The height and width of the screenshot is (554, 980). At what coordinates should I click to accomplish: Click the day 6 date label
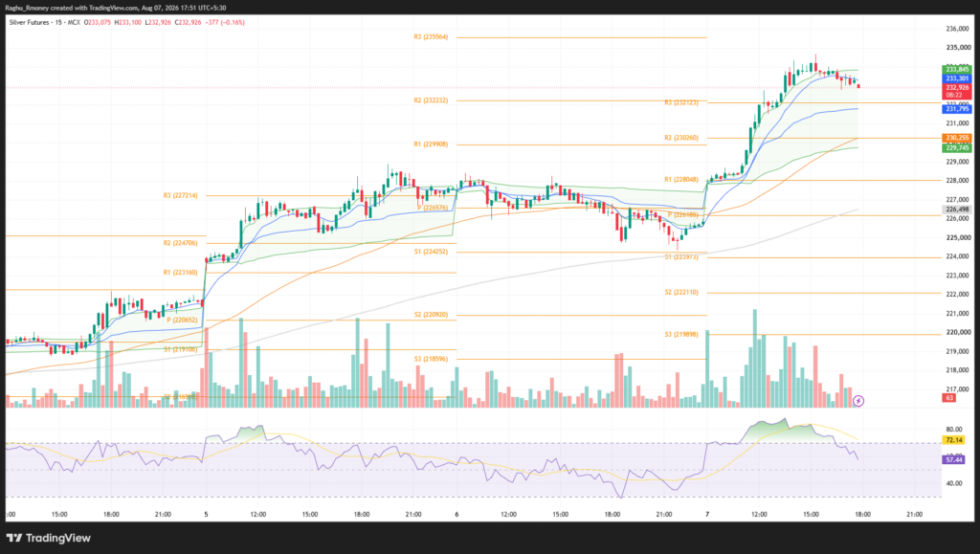[x=457, y=515]
